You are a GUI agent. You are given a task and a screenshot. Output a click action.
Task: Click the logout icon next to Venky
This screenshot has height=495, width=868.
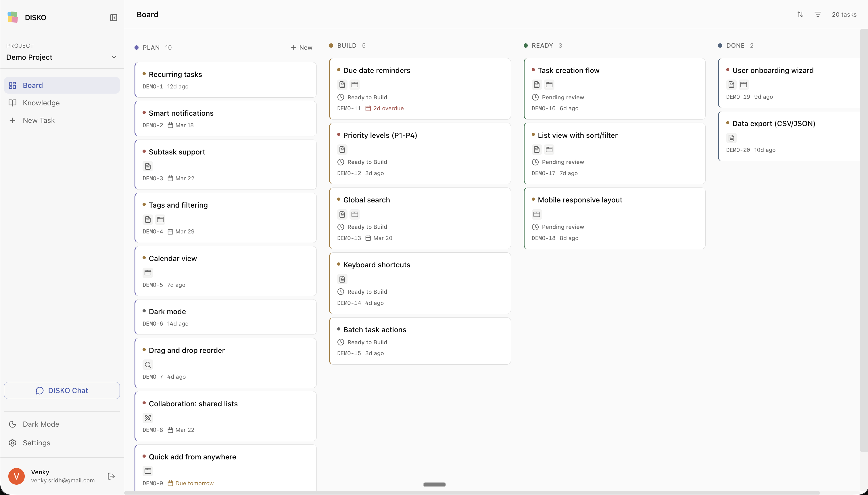coord(111,476)
